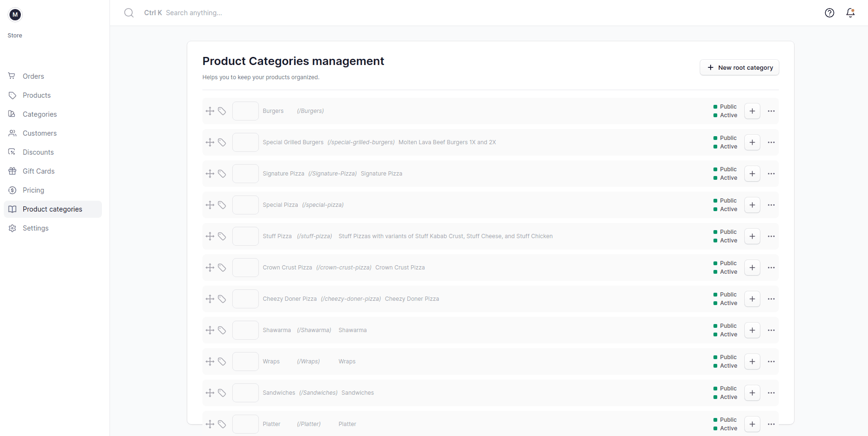Add subcategory under Wraps

tap(752, 362)
